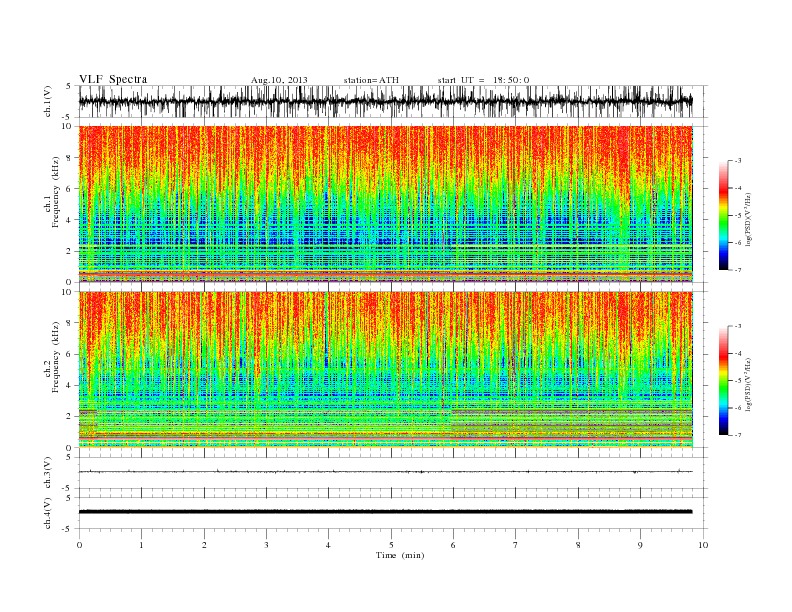Click the 'ch.4(V)' axis label

tap(48, 513)
